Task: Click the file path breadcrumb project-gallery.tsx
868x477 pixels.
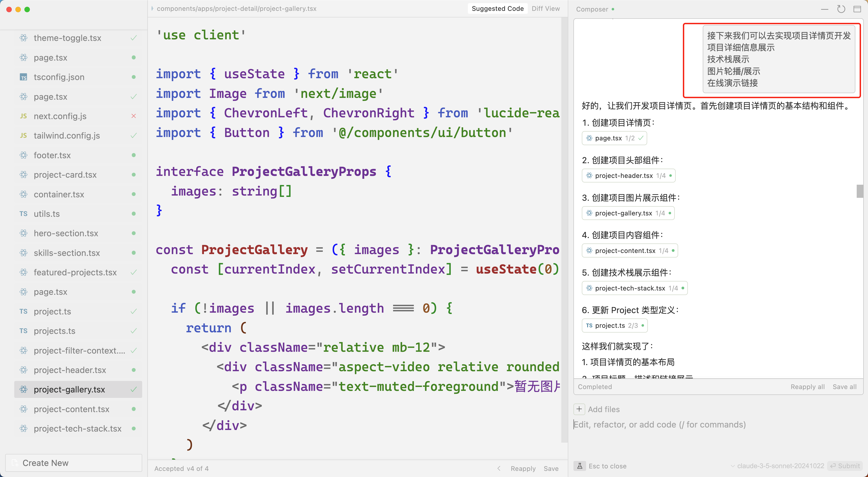Action: (236, 8)
